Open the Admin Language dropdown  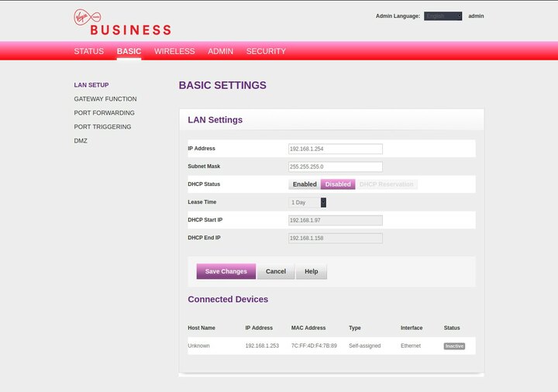(x=443, y=16)
